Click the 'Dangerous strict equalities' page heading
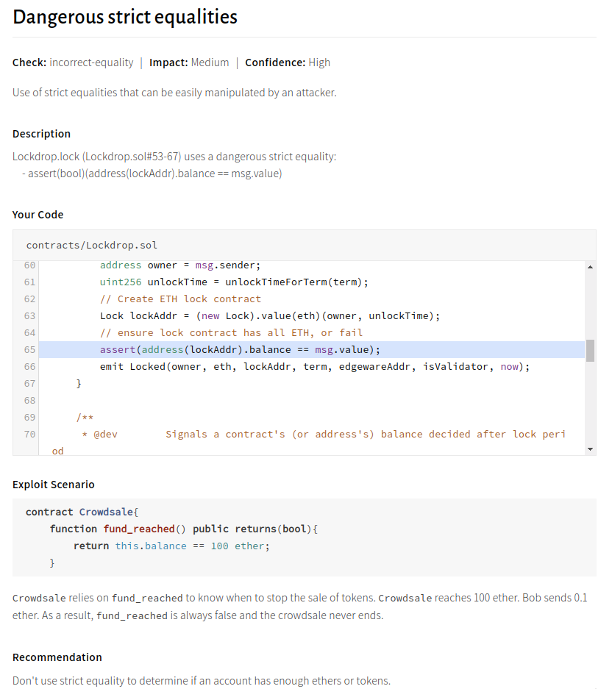 (x=125, y=17)
